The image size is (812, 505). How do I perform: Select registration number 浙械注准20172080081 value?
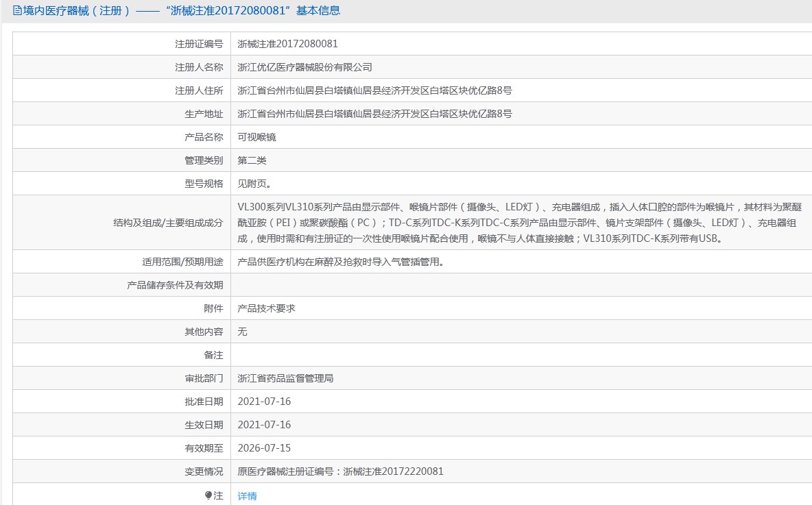(x=287, y=44)
